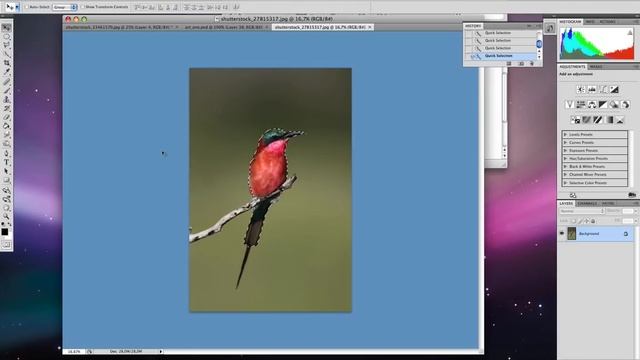The width and height of the screenshot is (640, 360).
Task: Hide the Background layer with eye icon
Action: click(x=562, y=233)
